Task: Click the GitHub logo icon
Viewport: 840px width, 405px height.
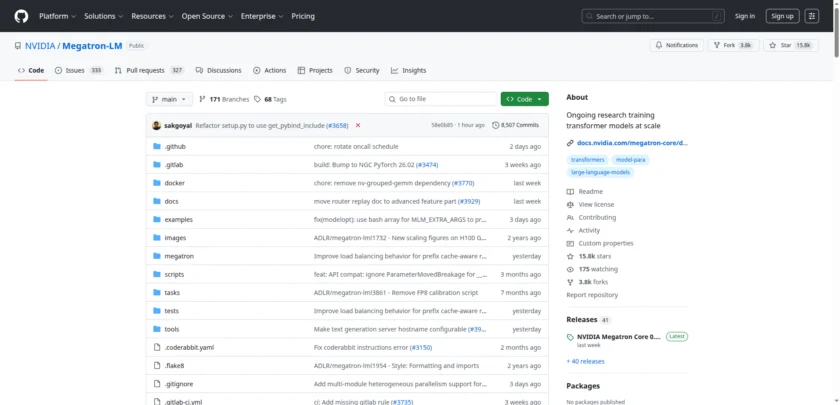Action: [x=21, y=16]
